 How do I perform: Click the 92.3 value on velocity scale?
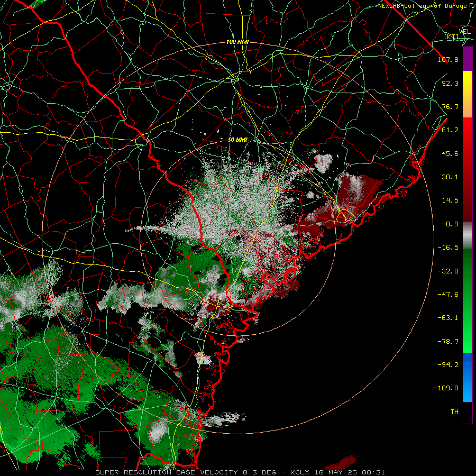coord(450,83)
